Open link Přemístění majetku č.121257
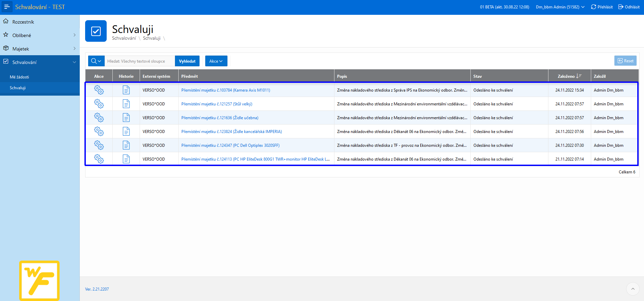This screenshot has height=301, width=644. tap(217, 104)
